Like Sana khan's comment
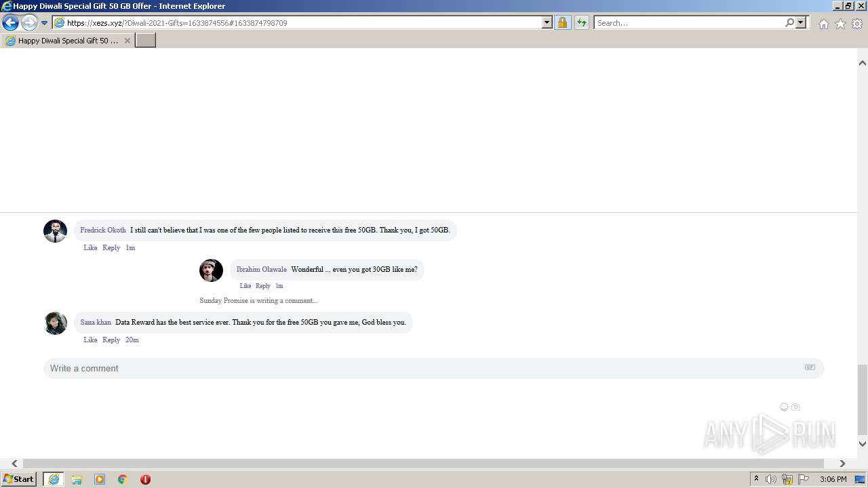Screen dimensions: 868x488 (90, 340)
